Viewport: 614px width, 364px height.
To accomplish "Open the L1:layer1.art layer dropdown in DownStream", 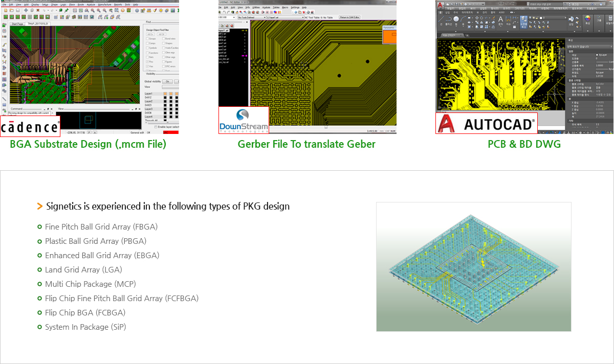I will coord(286,17).
